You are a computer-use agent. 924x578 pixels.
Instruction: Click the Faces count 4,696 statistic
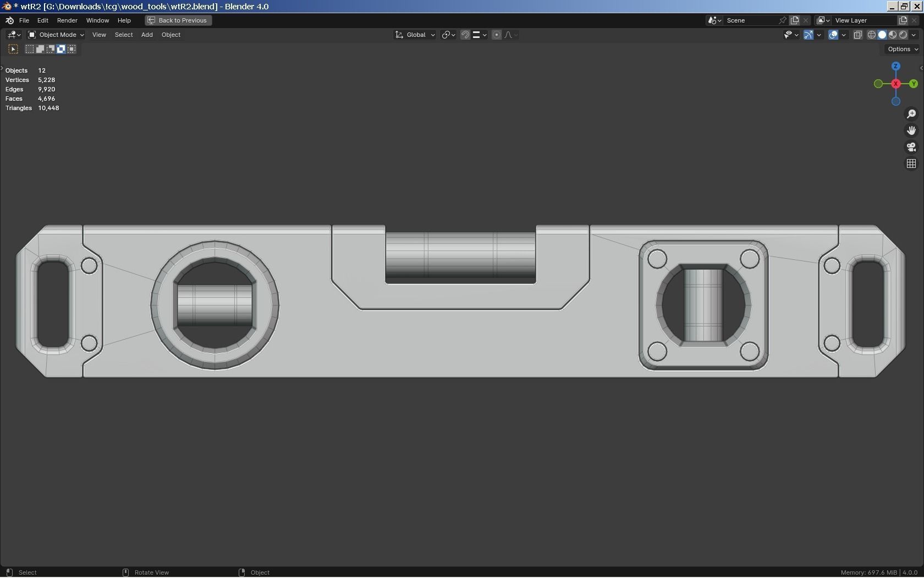tap(30, 99)
